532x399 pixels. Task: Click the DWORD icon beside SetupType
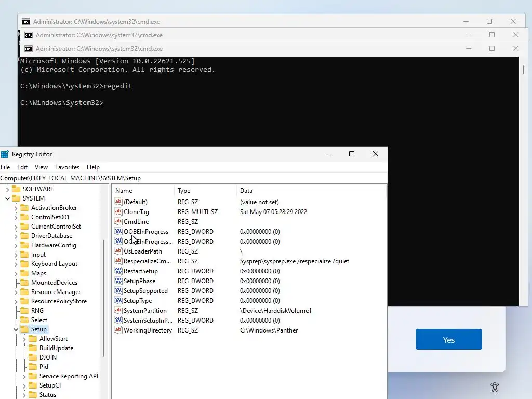coord(118,300)
